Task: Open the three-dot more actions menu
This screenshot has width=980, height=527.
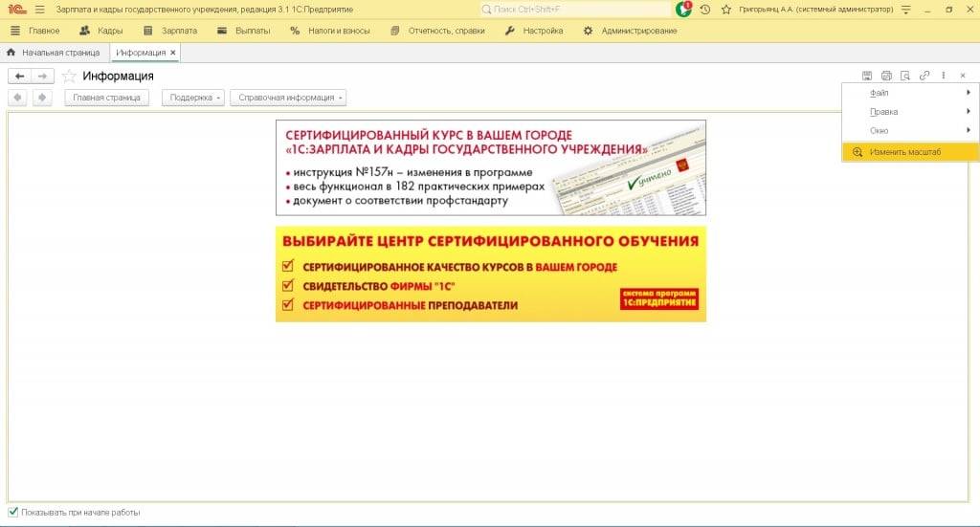Action: 944,76
